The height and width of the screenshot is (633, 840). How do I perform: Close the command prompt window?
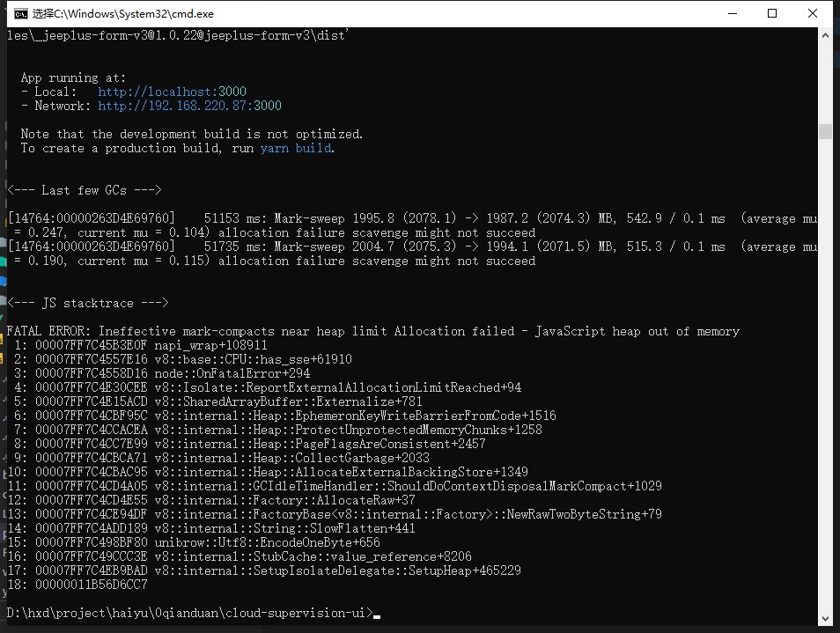coord(813,13)
